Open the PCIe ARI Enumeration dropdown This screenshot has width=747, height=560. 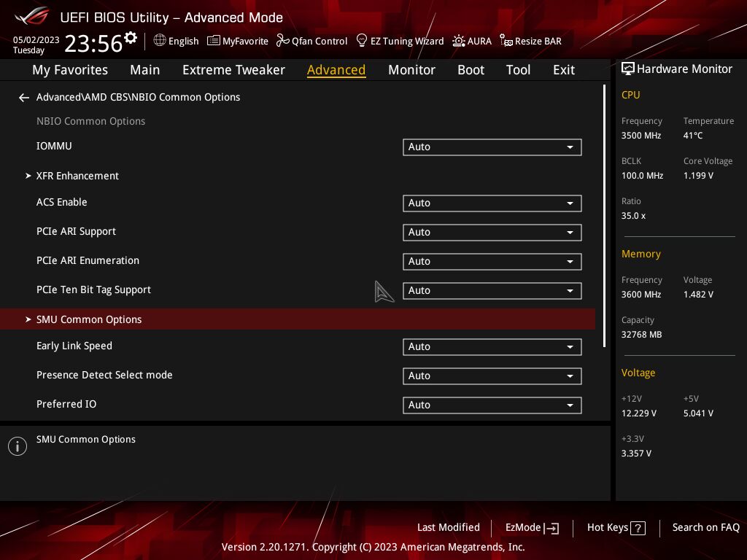492,262
